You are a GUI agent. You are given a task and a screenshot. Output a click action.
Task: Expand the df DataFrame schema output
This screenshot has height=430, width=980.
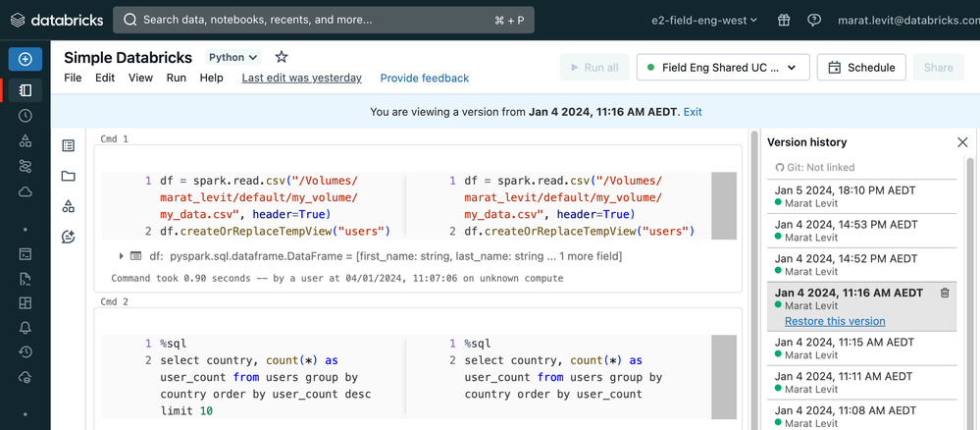122,256
